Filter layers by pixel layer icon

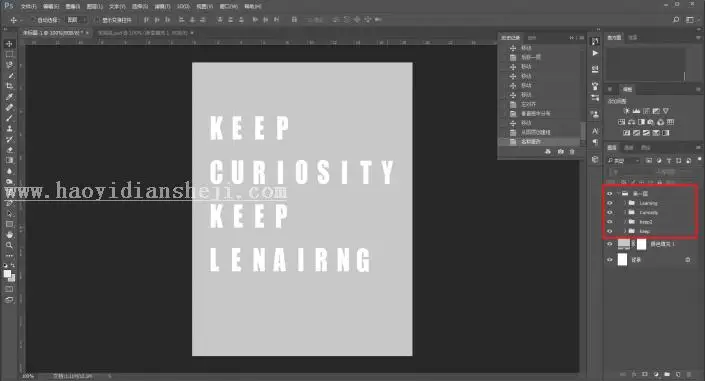pos(649,161)
